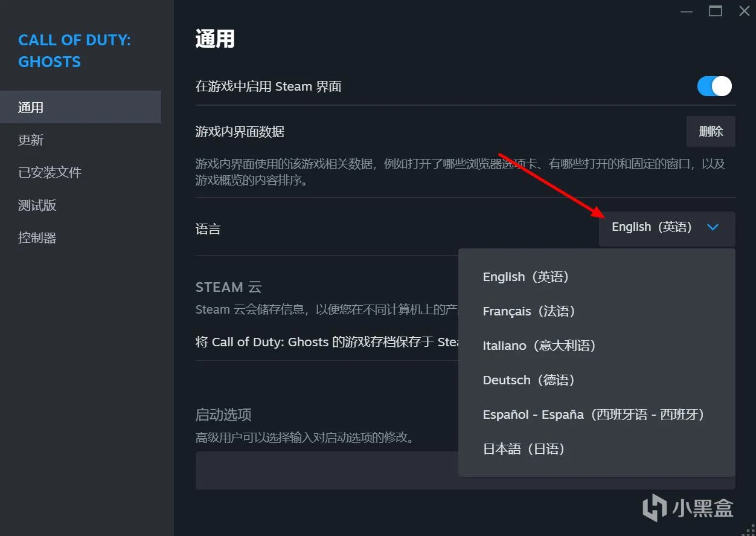Viewport: 756px width, 536px height.
Task: Click the 在游戏中启用 Steam 界面 label
Action: click(268, 86)
